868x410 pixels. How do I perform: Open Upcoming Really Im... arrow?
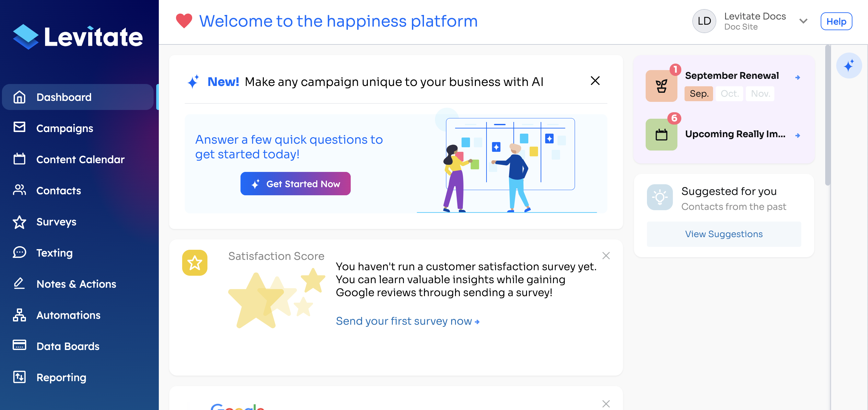click(798, 136)
